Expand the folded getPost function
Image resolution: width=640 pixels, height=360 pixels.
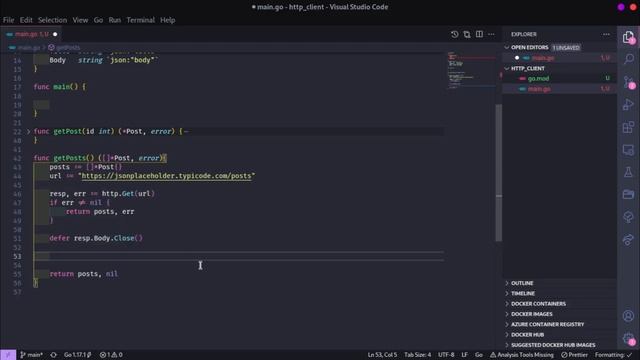[29, 131]
